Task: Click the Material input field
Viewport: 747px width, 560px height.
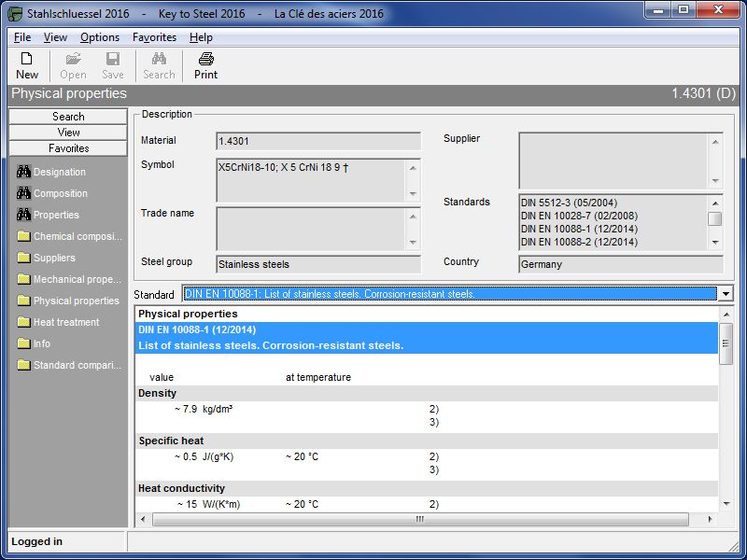Action: pyautogui.click(x=317, y=141)
